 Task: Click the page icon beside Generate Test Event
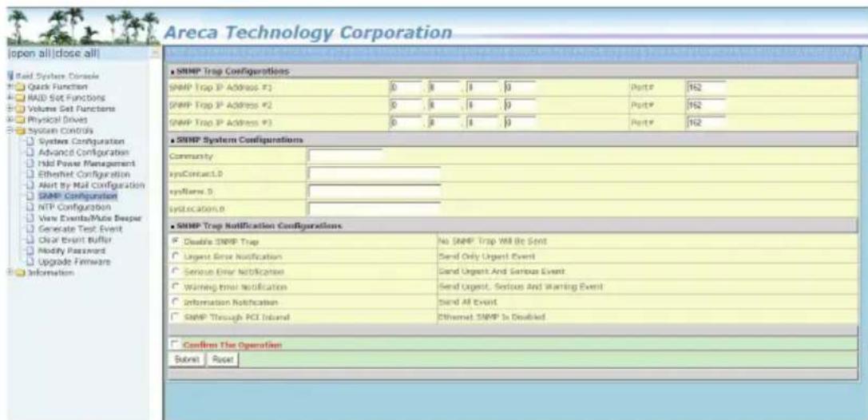(31, 228)
